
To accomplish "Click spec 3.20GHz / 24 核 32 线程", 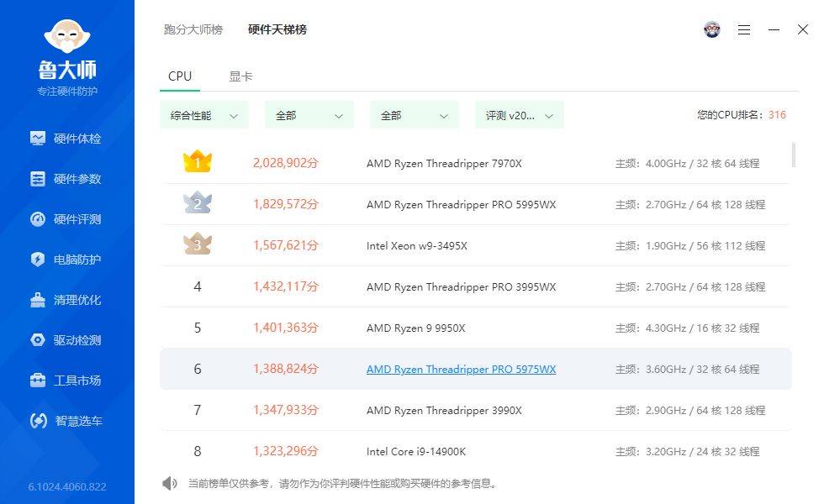I will (x=702, y=452).
